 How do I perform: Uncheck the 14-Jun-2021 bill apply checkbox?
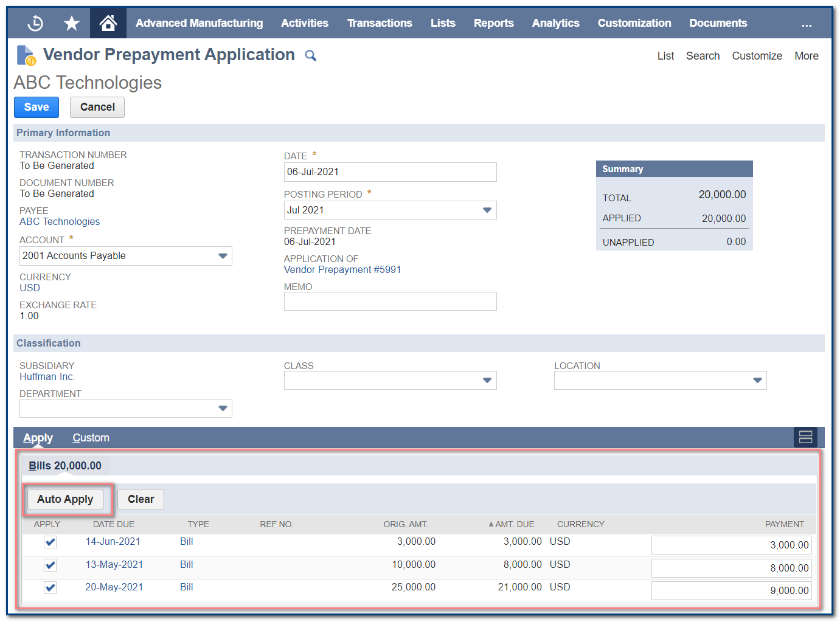(x=50, y=542)
